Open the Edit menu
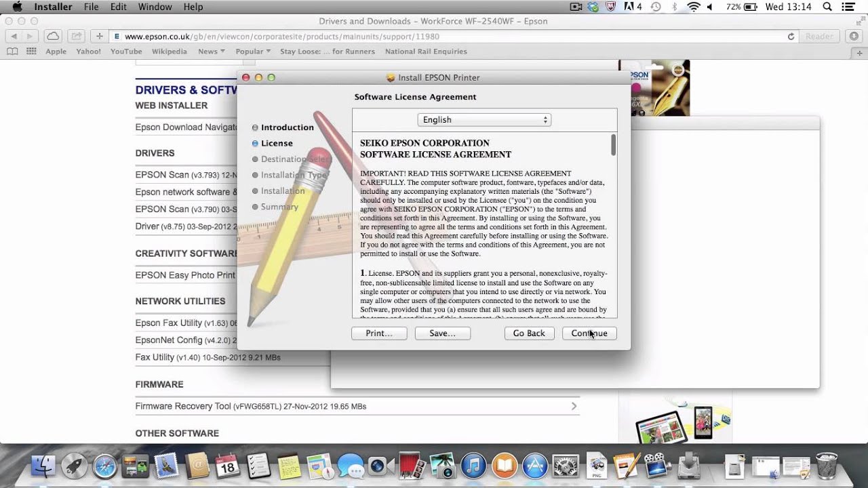This screenshot has height=488, width=868. coord(119,7)
